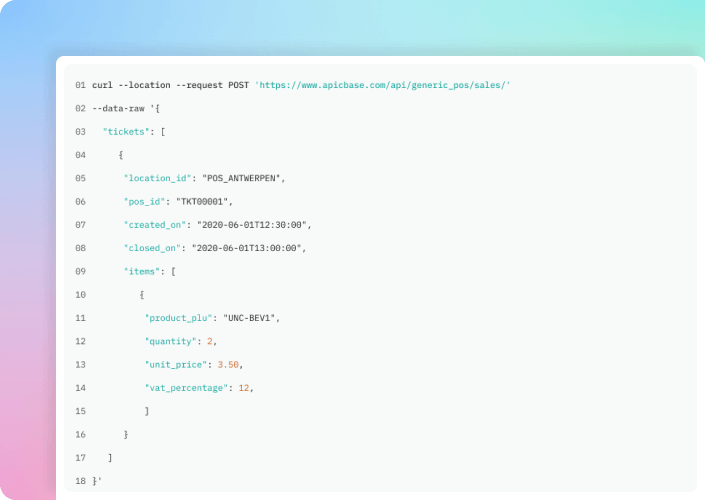Screen dimensions: 705x503
Task: Click the "items" key on line 09
Action: pyautogui.click(x=142, y=272)
